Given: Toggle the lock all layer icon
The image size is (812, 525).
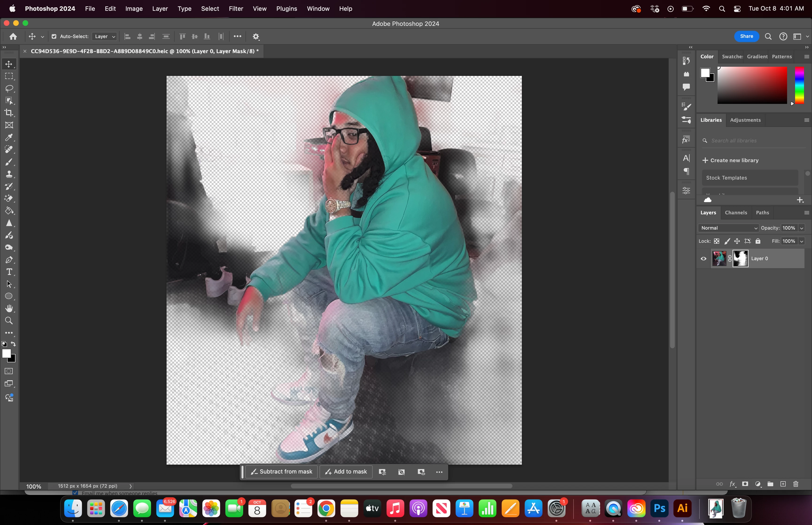Looking at the screenshot, I should (x=758, y=241).
